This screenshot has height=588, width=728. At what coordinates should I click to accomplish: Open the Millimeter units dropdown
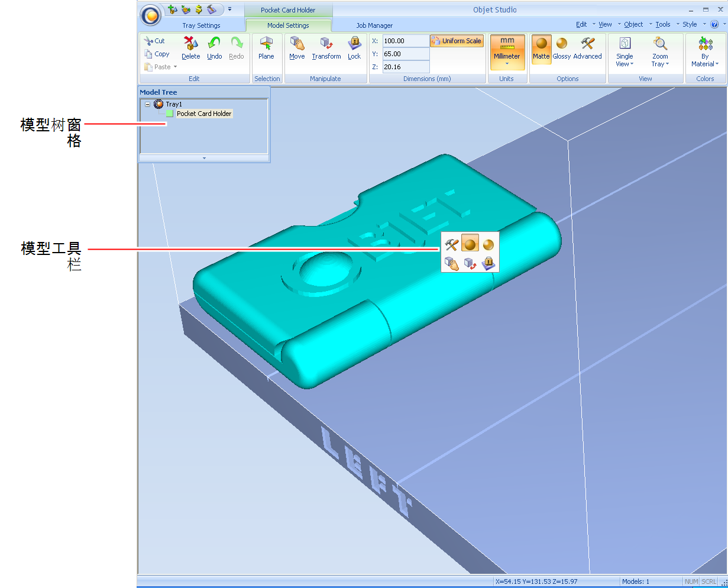(x=507, y=52)
